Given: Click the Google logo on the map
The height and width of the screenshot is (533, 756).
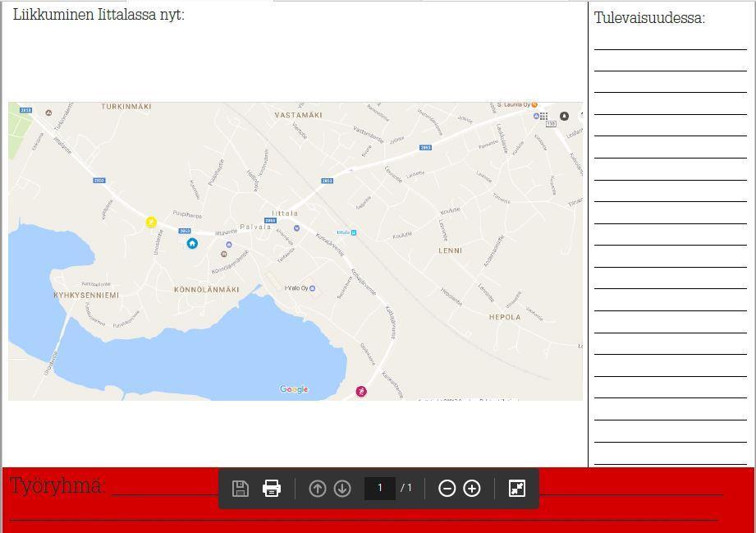Looking at the screenshot, I should coord(294,389).
